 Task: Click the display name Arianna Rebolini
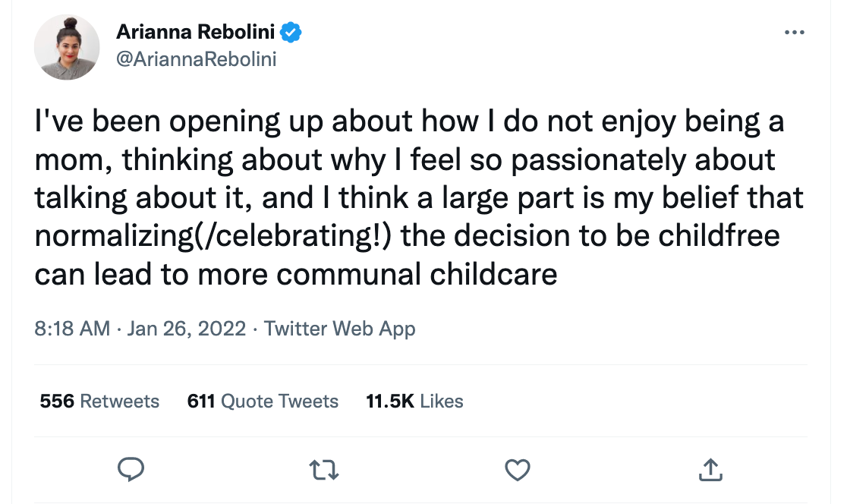click(197, 33)
